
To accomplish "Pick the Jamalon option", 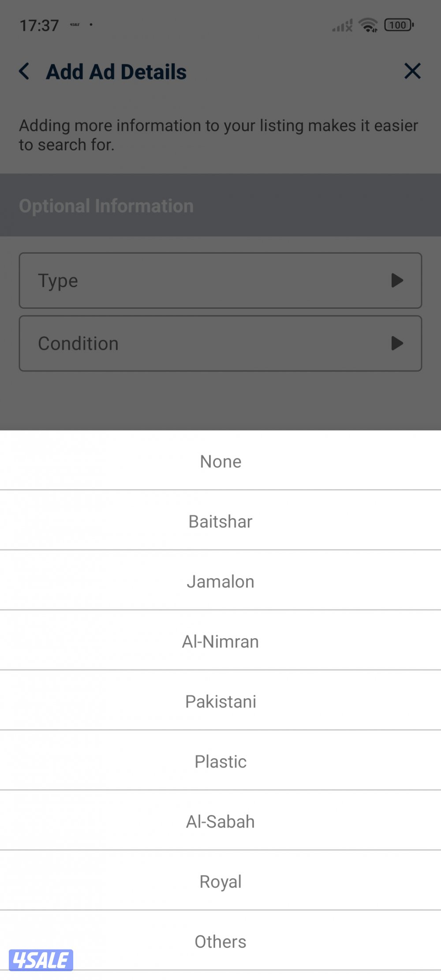I will (x=220, y=581).
